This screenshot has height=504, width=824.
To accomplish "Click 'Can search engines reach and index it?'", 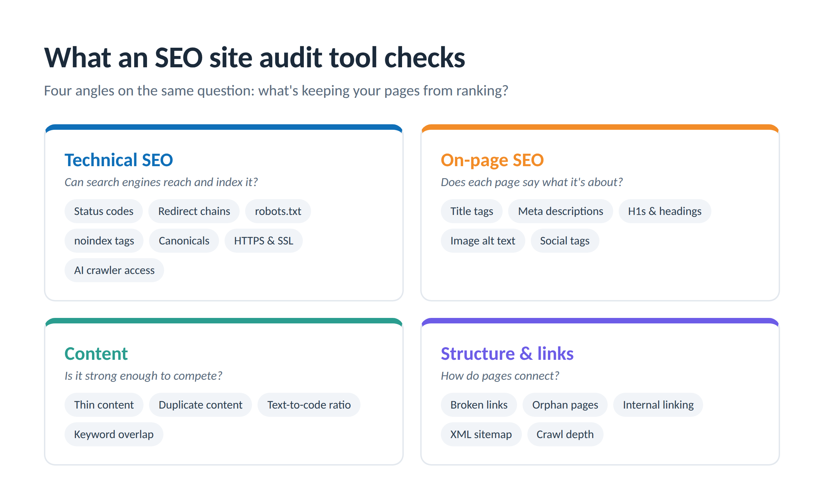I will [x=161, y=182].
